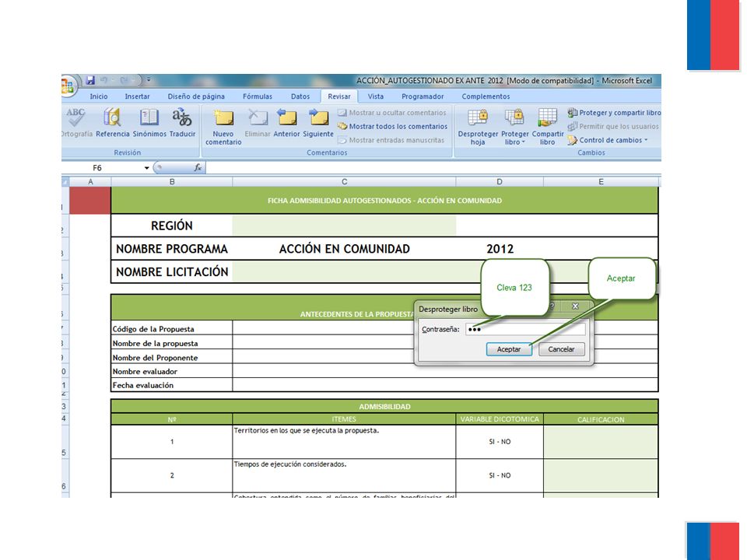Click Mostrar todos los comentarios
The width and height of the screenshot is (747, 560).
pyautogui.click(x=392, y=126)
